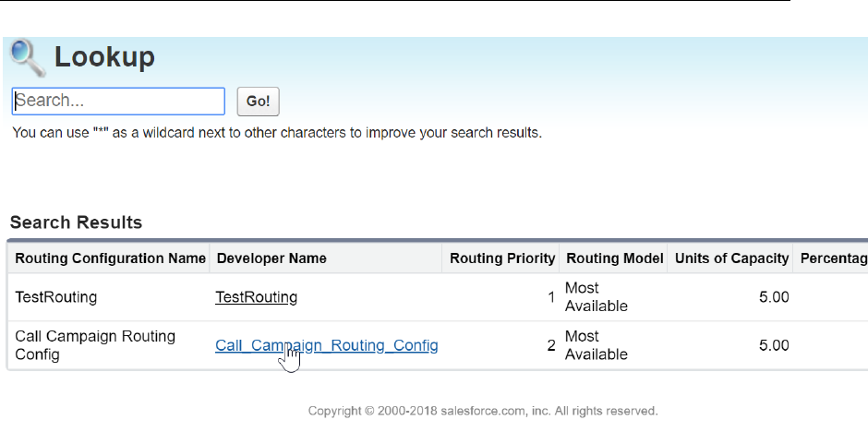Select the Call_Campaign_Routing_Config link
This screenshot has width=868, height=444.
click(326, 345)
